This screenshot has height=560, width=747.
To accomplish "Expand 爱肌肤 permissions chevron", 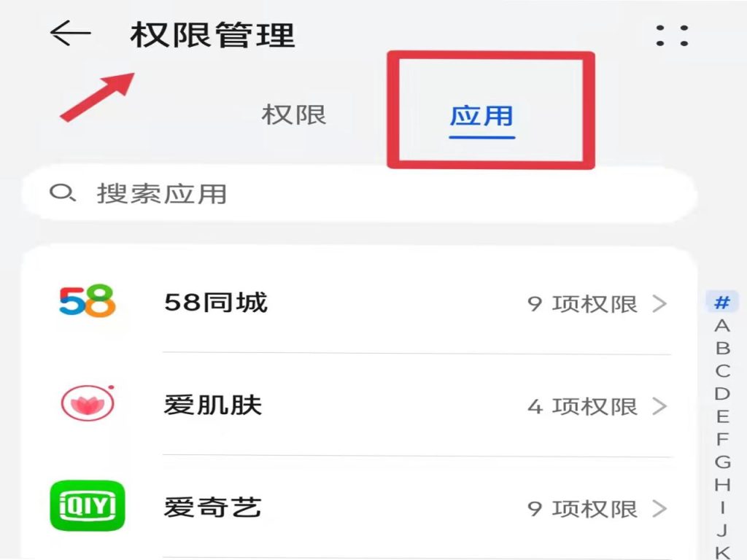I will pos(659,406).
